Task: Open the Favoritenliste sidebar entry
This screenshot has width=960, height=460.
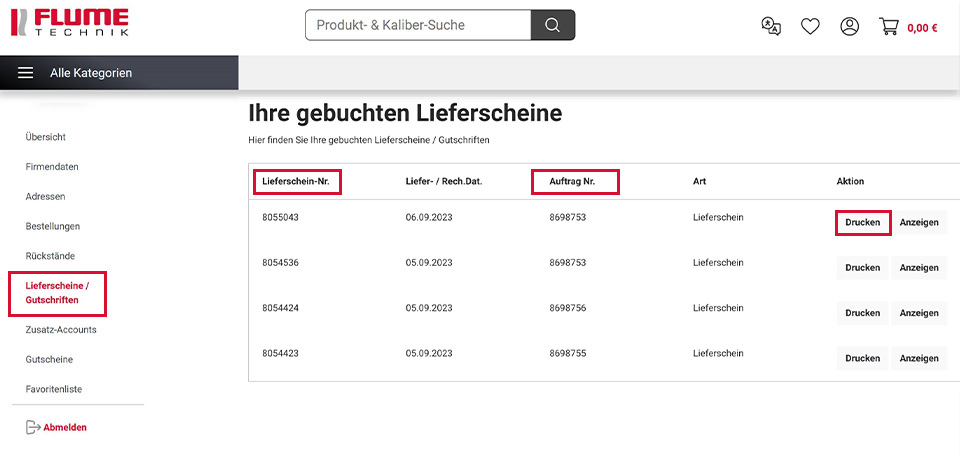Action: (x=54, y=389)
